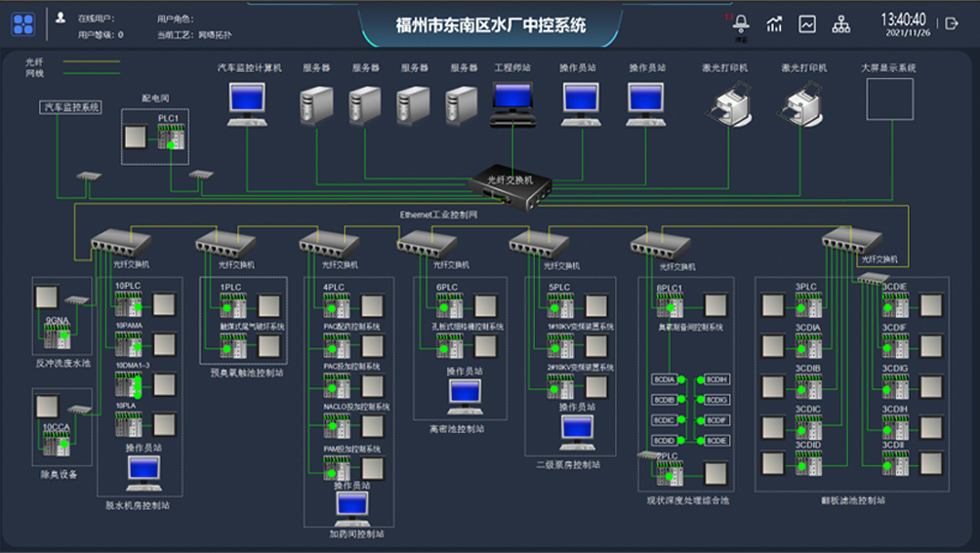Viewport: 980px width, 553px height.
Task: Select the 二级泵房控制站 operator station computer
Action: tap(576, 430)
